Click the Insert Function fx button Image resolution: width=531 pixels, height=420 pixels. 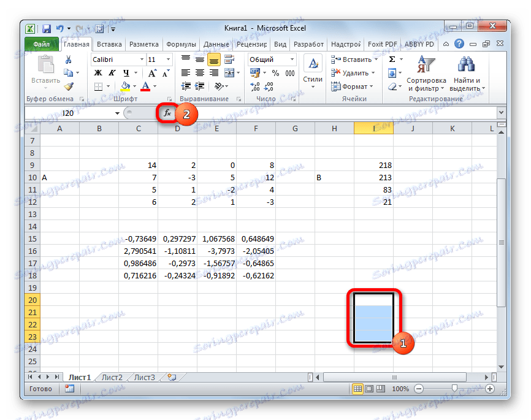[167, 113]
